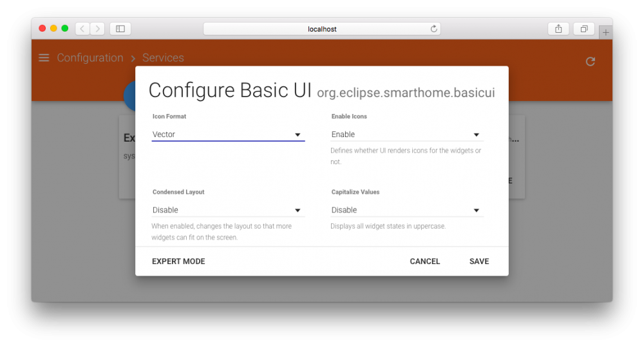
Task: Expand the Capitalize Values dropdown
Action: pos(406,210)
